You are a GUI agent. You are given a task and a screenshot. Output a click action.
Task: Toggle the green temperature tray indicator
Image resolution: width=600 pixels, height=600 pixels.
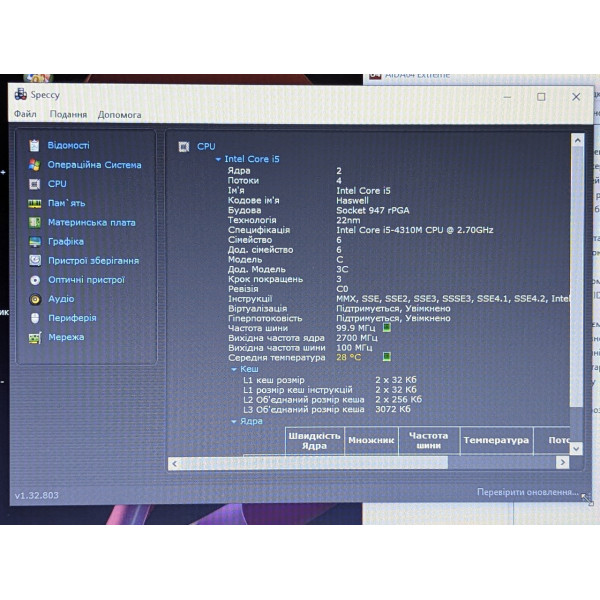tap(387, 357)
